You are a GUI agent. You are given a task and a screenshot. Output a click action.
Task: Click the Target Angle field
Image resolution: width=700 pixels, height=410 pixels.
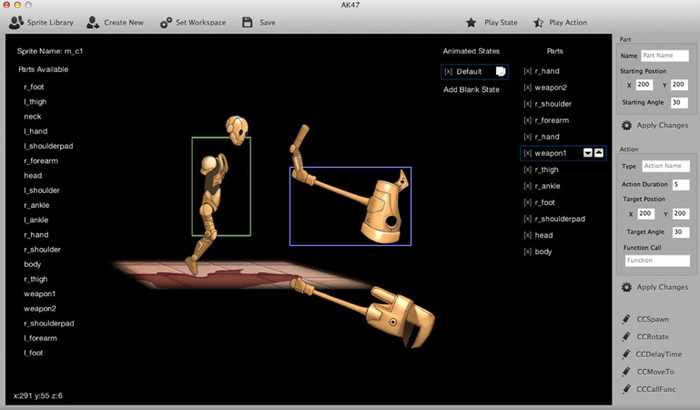point(681,232)
